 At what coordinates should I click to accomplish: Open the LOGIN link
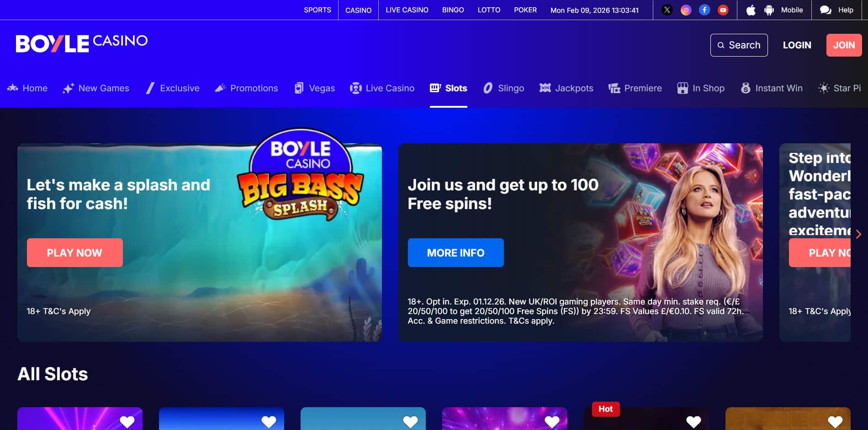coord(797,45)
